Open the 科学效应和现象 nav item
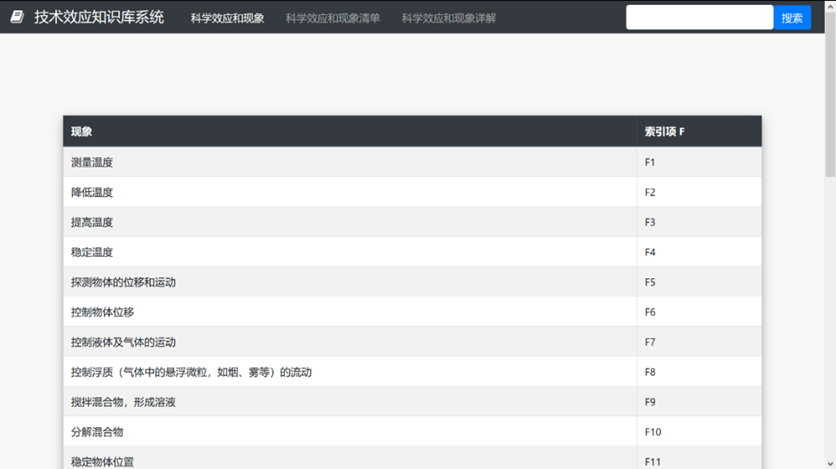 227,18
